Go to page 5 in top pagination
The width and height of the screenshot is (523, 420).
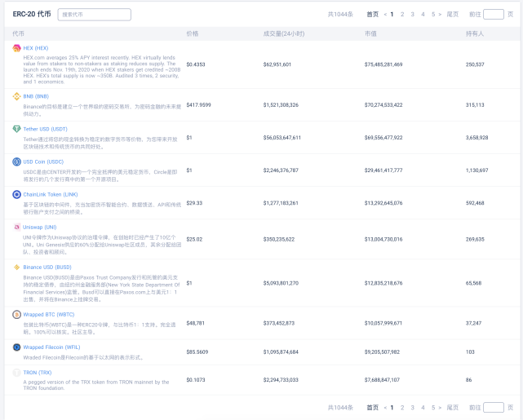[x=433, y=15]
